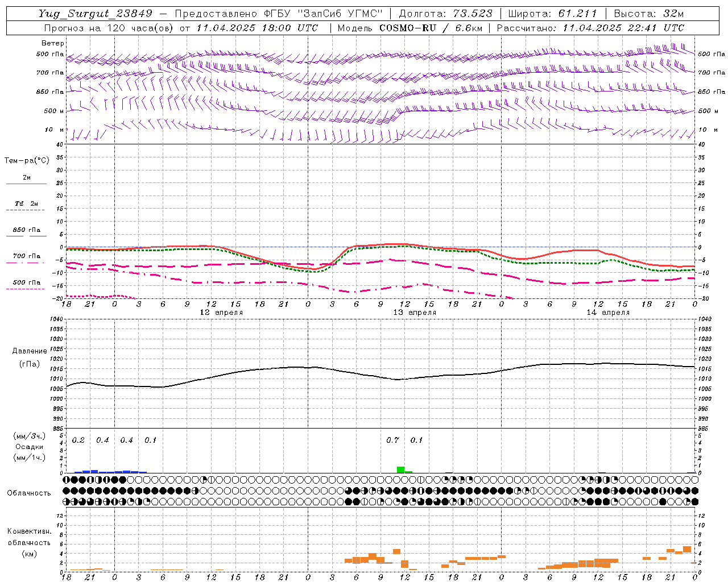
Task: Click the 2м temperature legend entry
Action: [27, 177]
